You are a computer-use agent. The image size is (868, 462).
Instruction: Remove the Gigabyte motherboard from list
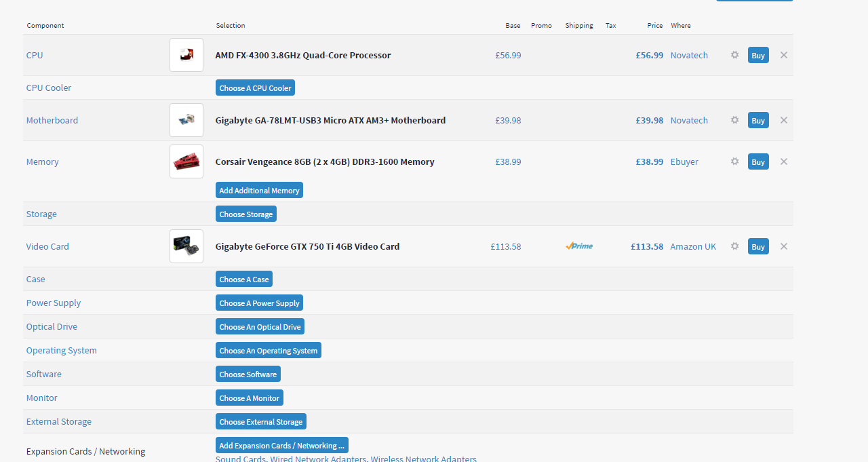tap(784, 120)
